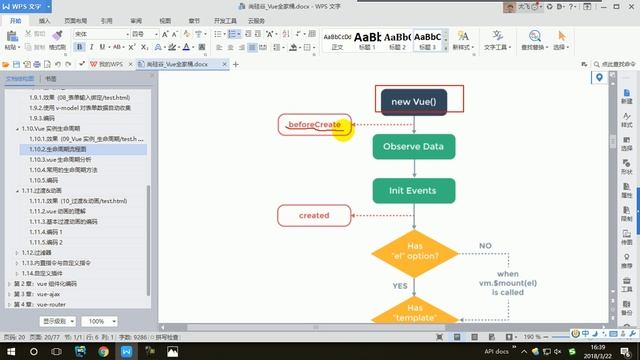Expand the 1.12 filters section
The image size is (640, 360).
(17, 253)
